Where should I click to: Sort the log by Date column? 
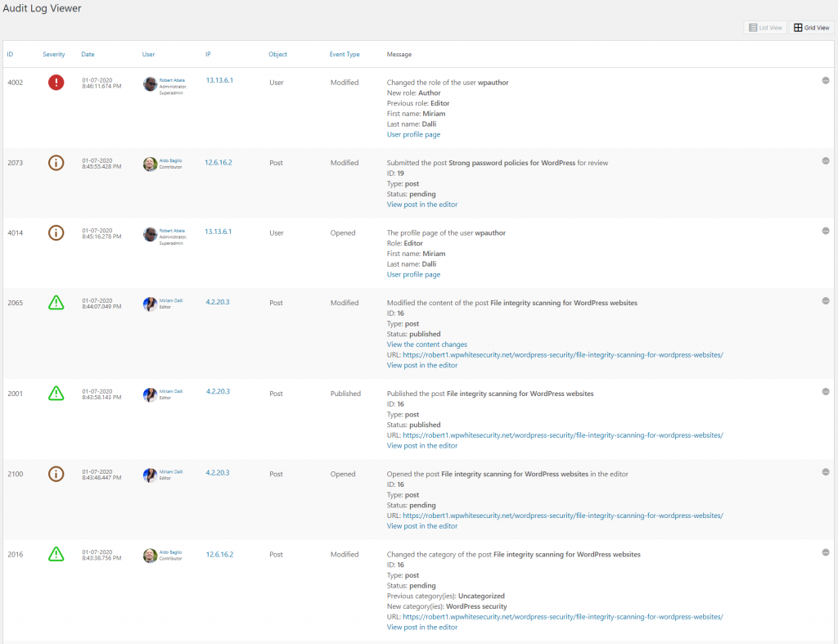(x=88, y=55)
